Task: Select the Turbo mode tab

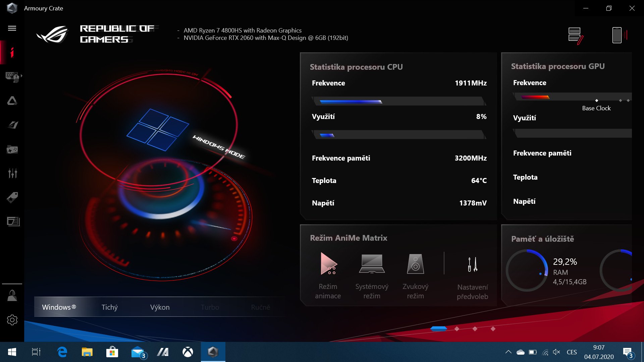Action: coord(210,307)
